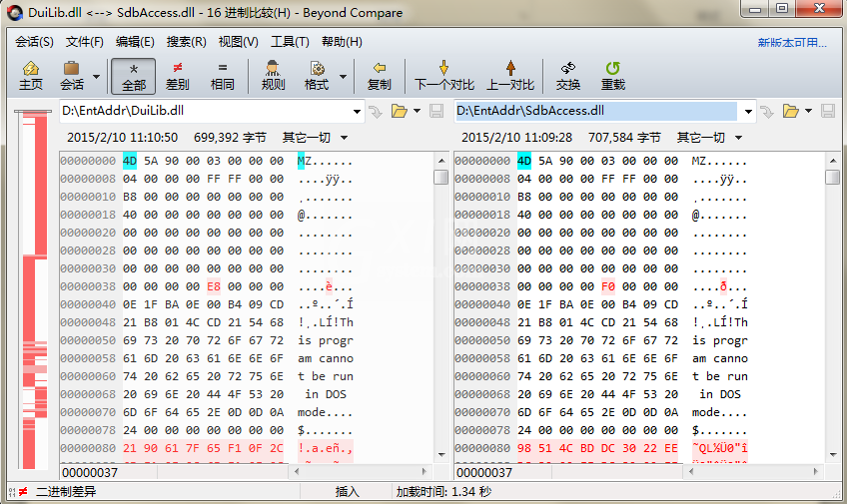Toggle the Show All (全部) filter
The image size is (847, 504).
[x=134, y=76]
